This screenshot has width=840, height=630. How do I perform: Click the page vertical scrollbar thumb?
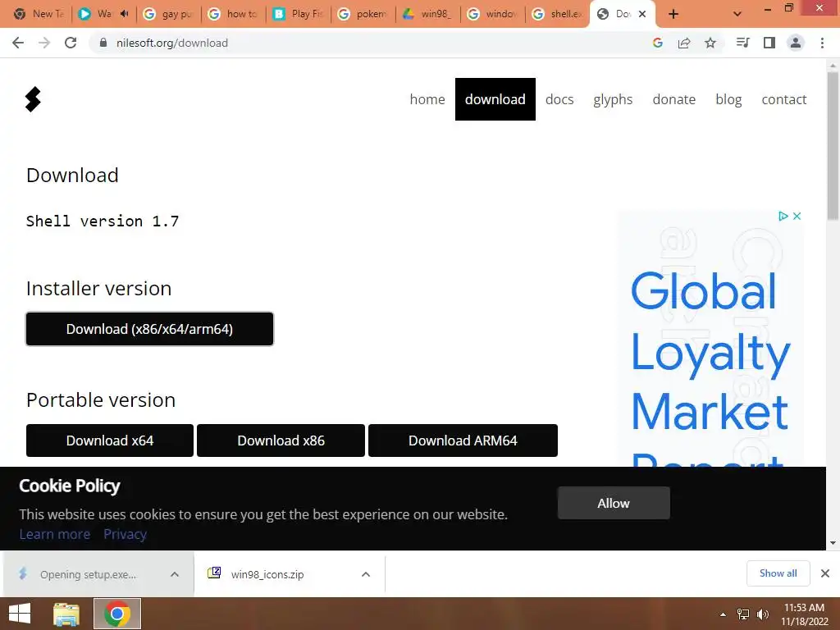tap(833, 144)
